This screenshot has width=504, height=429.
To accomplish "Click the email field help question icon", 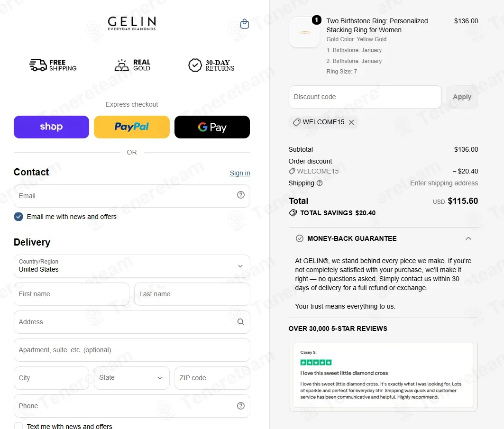I will click(x=241, y=195).
